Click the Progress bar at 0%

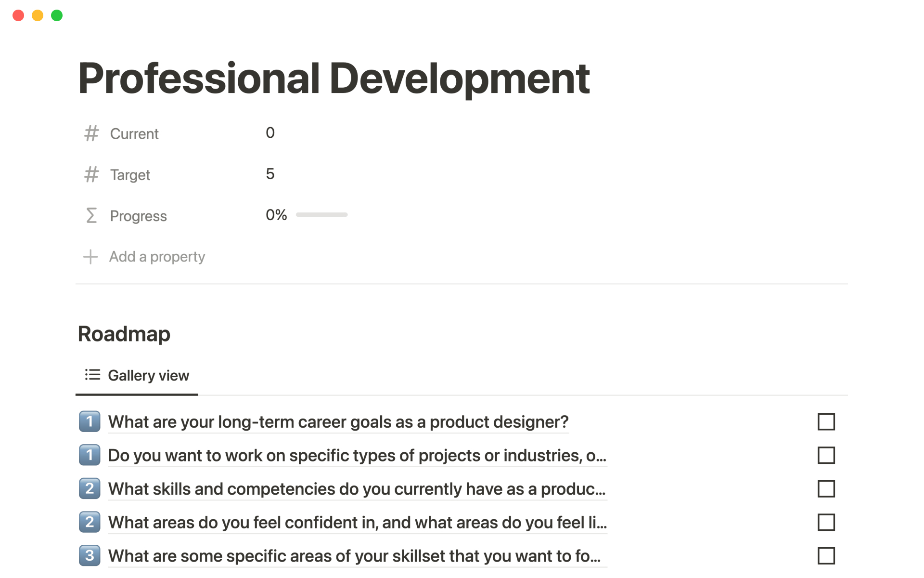[x=321, y=215]
